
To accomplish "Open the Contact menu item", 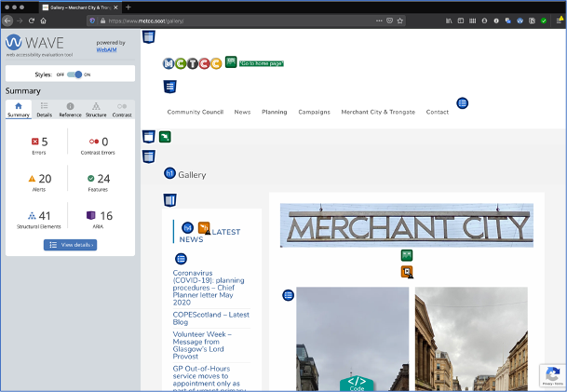I will (x=438, y=112).
